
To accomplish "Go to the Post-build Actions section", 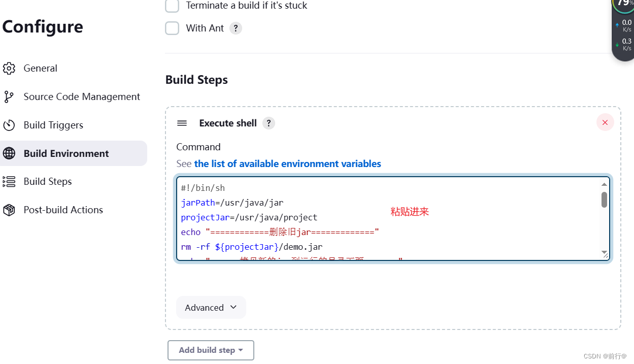I will pyautogui.click(x=63, y=210).
